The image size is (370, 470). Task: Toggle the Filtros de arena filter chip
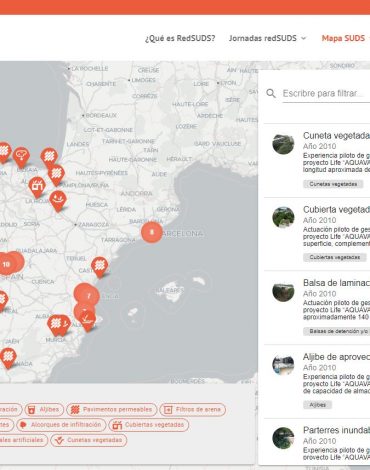[x=193, y=409]
